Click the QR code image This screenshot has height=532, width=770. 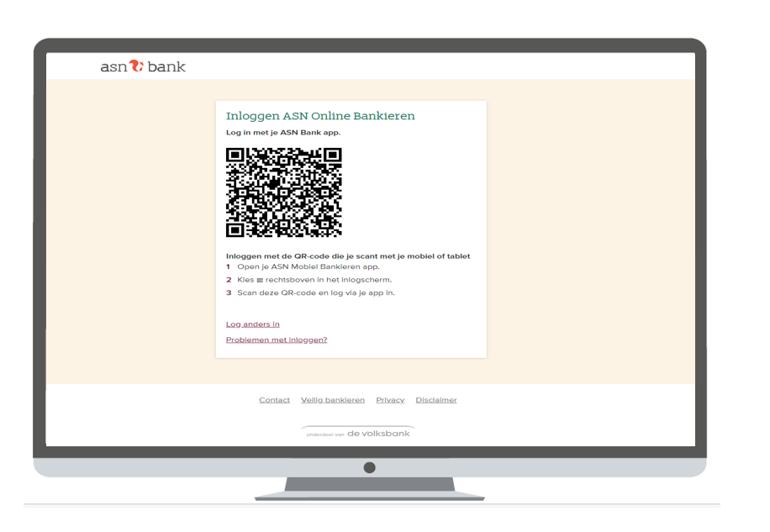[284, 192]
